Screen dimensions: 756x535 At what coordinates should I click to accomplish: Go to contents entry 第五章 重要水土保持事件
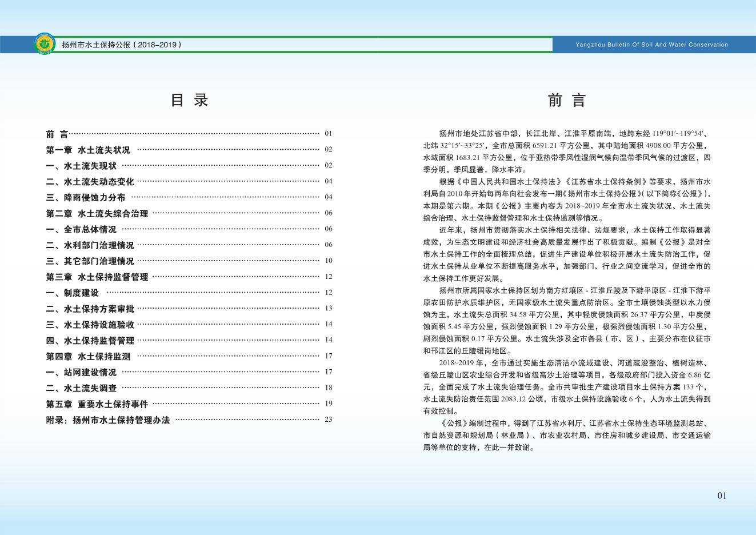[189, 404]
